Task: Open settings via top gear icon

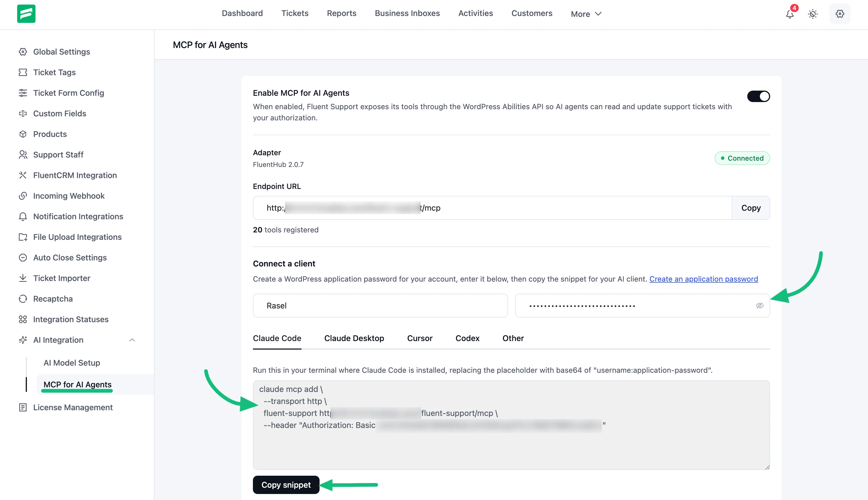Action: [x=840, y=14]
